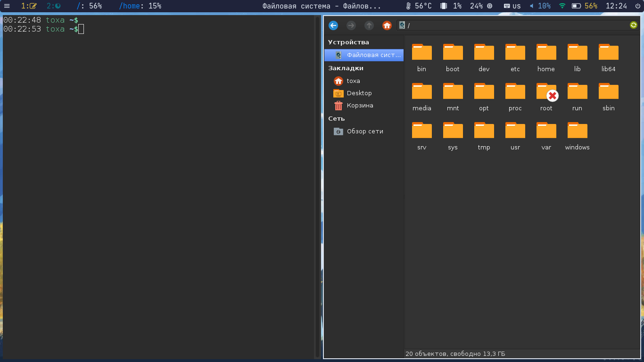The width and height of the screenshot is (644, 362).
Task: Click /home disk usage 15% indicator
Action: pyautogui.click(x=140, y=6)
